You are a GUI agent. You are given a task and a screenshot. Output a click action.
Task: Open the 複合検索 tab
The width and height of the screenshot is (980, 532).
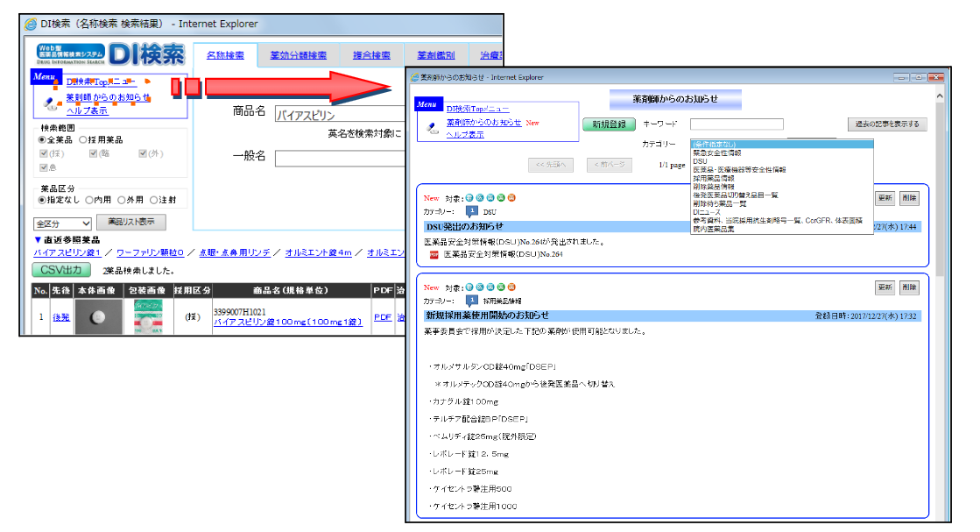pyautogui.click(x=370, y=55)
